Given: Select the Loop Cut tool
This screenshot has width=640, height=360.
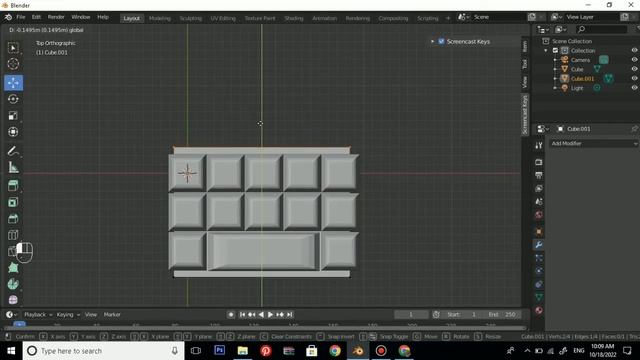Looking at the screenshot, I should (13, 235).
